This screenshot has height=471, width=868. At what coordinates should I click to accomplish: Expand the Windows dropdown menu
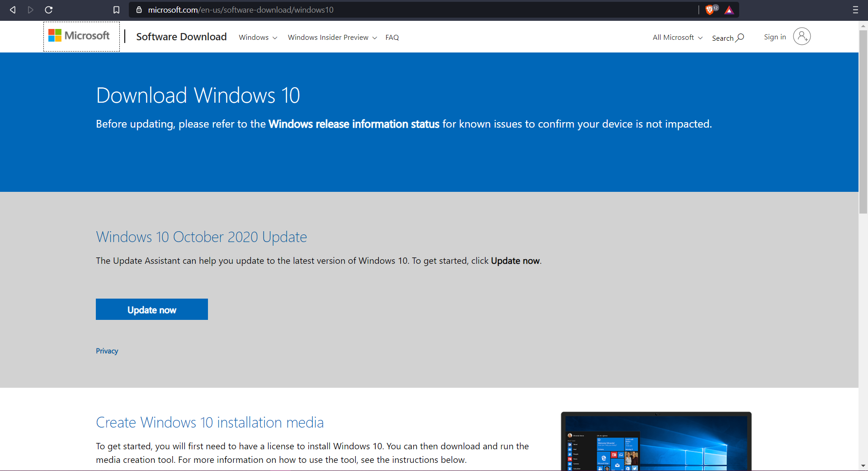pyautogui.click(x=258, y=38)
